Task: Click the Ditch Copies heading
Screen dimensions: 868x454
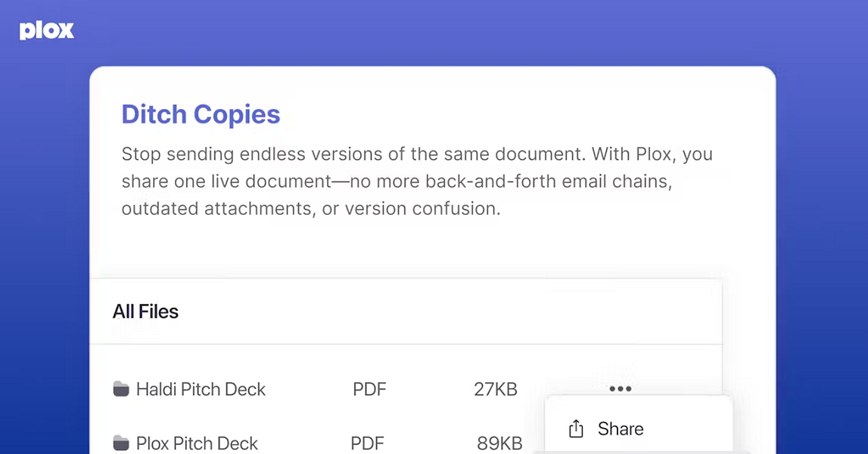Action: click(x=201, y=114)
